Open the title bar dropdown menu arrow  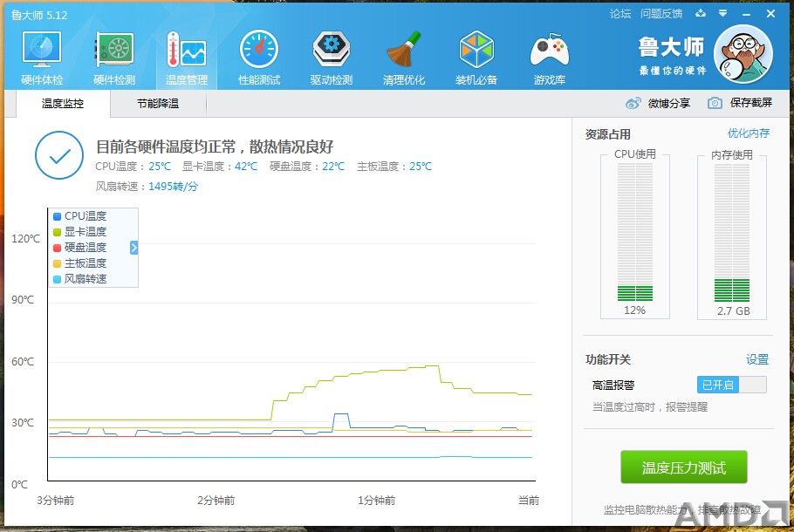723,13
